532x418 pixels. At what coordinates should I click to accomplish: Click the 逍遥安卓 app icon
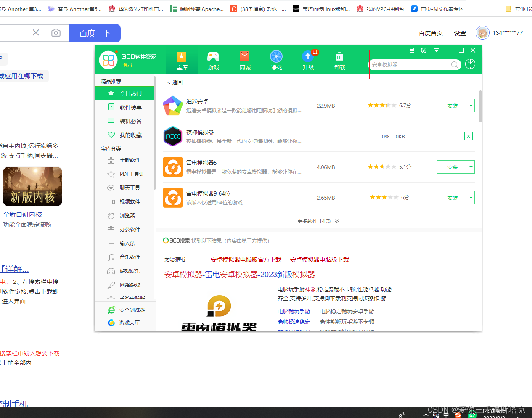(173, 106)
